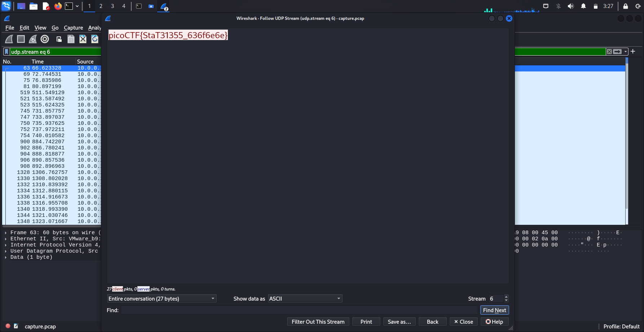
Task: Open Firefox from the top panel
Action: (58, 6)
